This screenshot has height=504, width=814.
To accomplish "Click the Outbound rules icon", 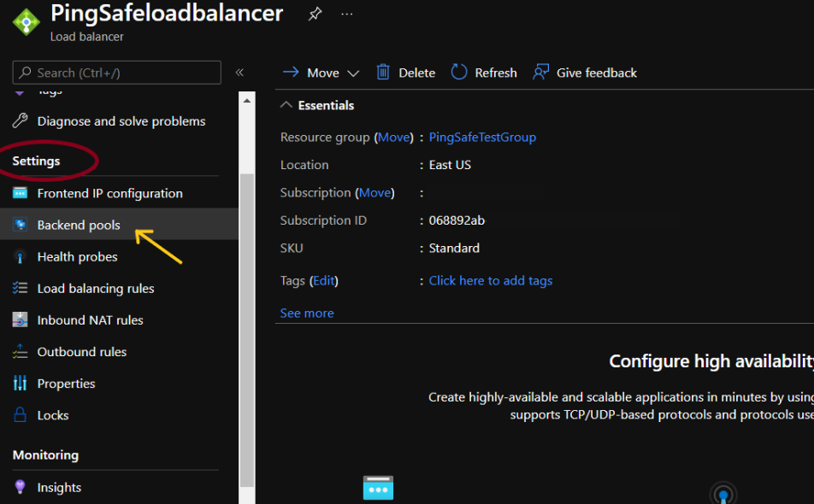I will click(x=21, y=352).
